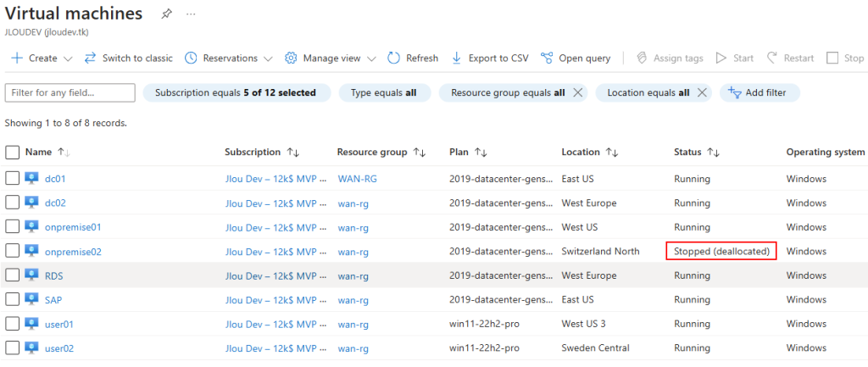Open the RDS virtual machine link
Screen dimensions: 868x367
pyautogui.click(x=53, y=275)
